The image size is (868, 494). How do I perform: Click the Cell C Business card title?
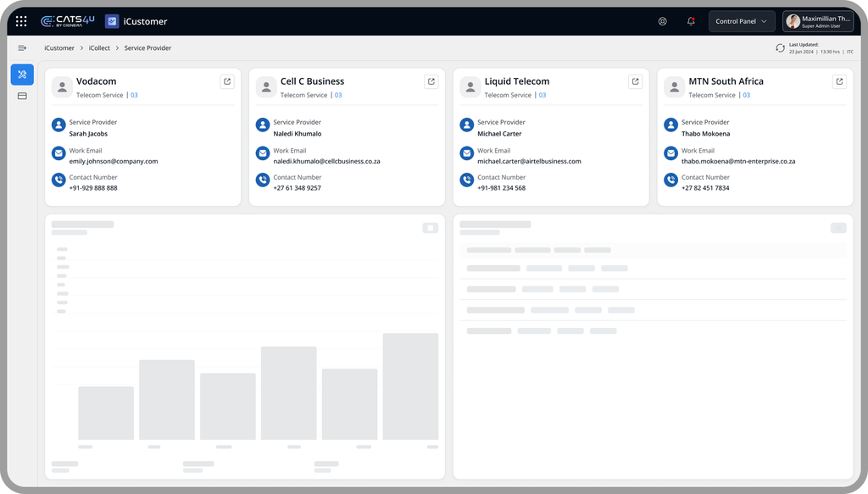pyautogui.click(x=312, y=81)
